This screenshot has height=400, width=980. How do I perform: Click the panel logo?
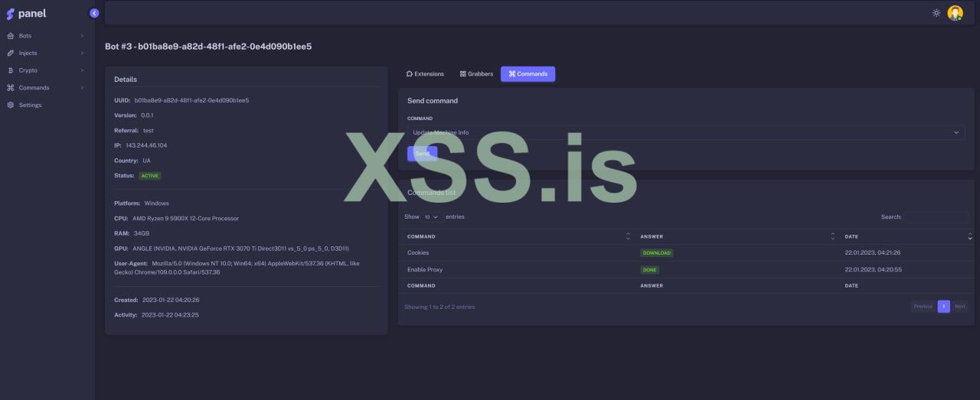coord(26,14)
